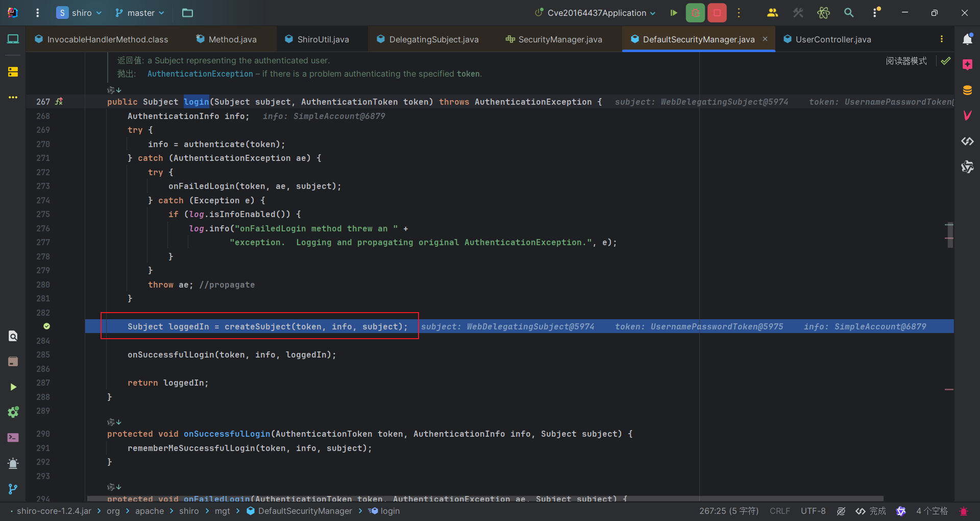The width and height of the screenshot is (980, 521).
Task: Switch to InvocableHandlerMethod.class tab
Action: click(x=101, y=39)
